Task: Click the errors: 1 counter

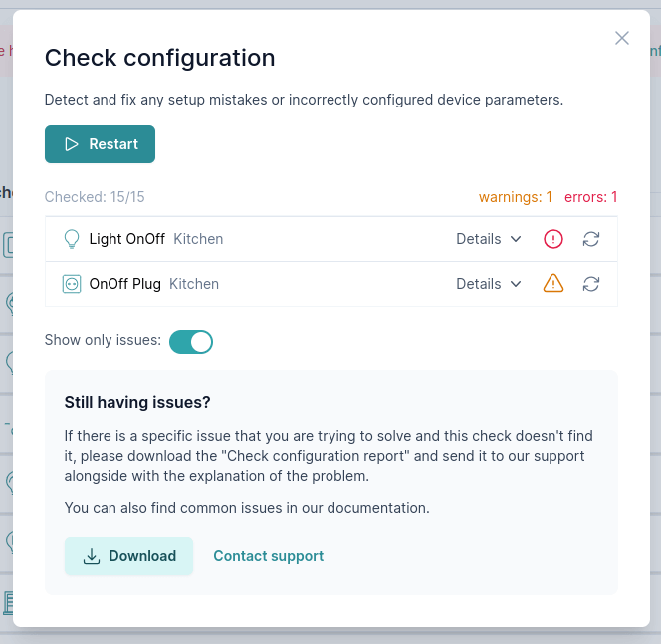Action: click(x=591, y=197)
